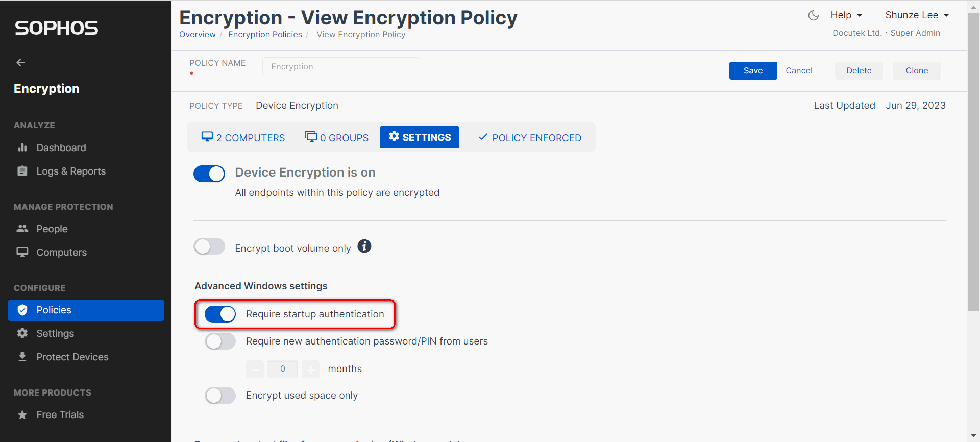
Task: Click the Settings gear icon in sidebar
Action: click(x=22, y=333)
